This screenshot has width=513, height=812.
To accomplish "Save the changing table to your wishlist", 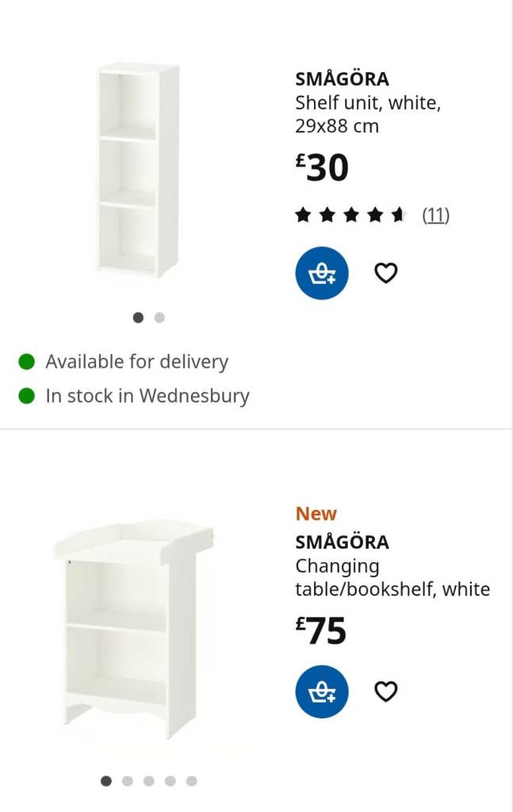I will (386, 691).
